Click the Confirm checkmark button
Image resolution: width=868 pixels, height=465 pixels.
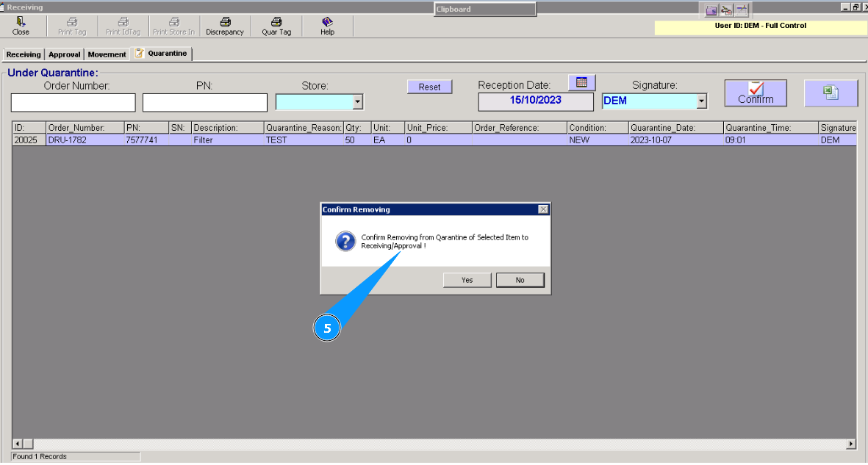755,93
